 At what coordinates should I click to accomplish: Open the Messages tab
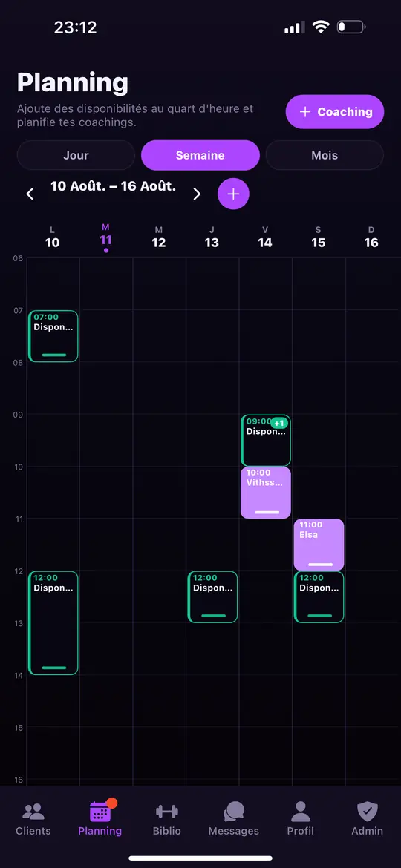pos(234,819)
